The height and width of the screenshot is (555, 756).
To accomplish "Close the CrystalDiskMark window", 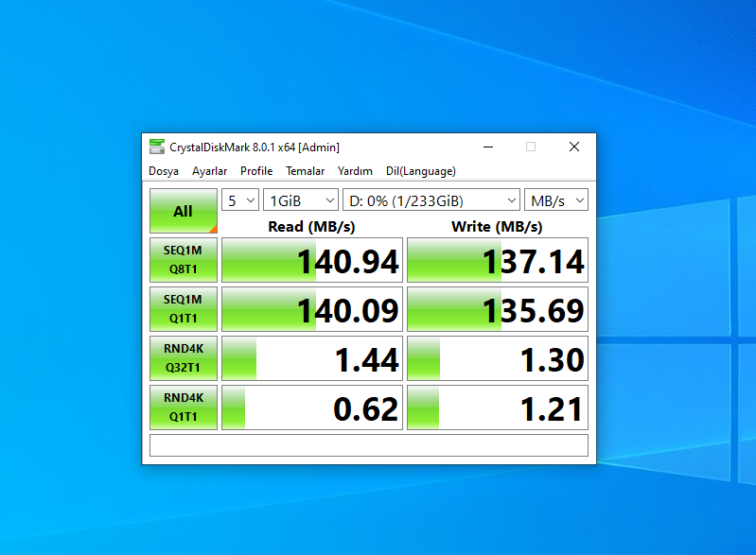I will pyautogui.click(x=573, y=147).
